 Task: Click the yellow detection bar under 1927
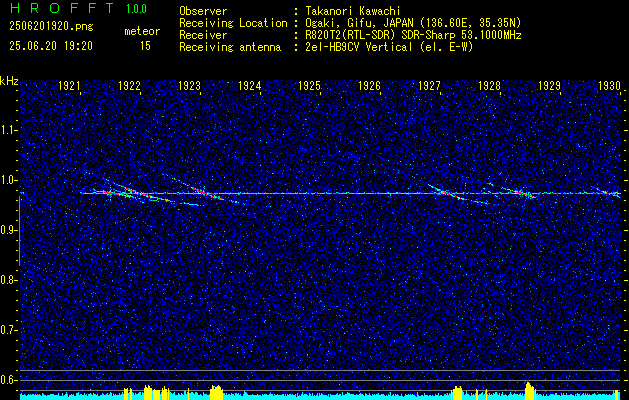[457, 393]
